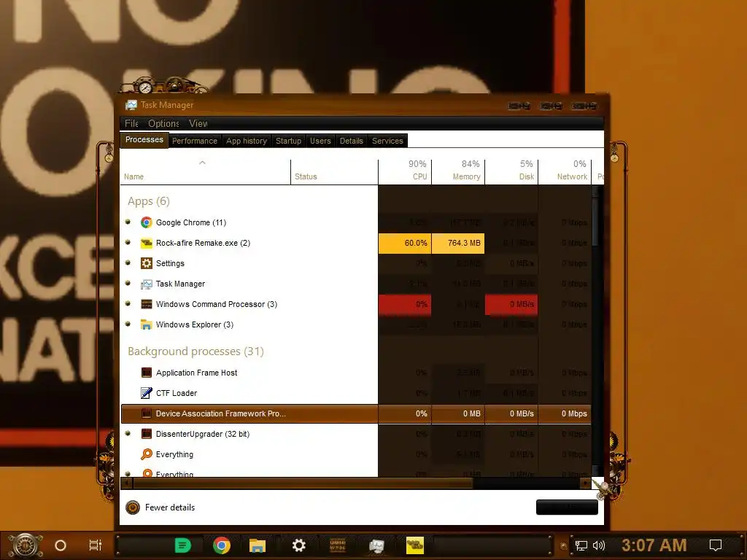Open Rock-afire Remake taskbar icon
This screenshot has width=747, height=560.
point(415,545)
